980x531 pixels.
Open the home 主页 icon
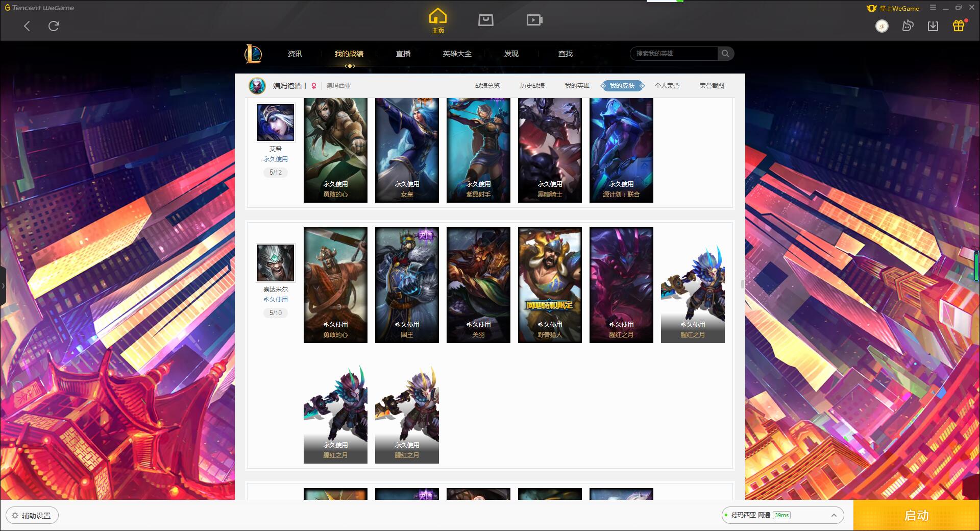tap(437, 21)
